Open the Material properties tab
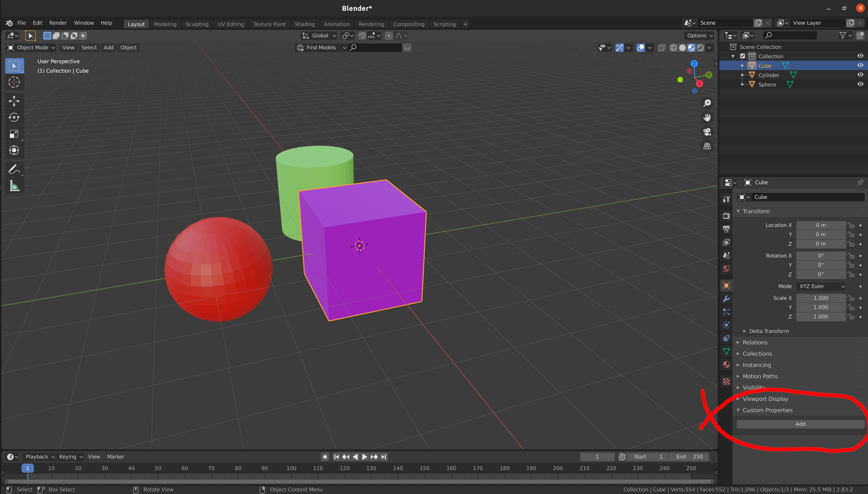 (x=726, y=365)
